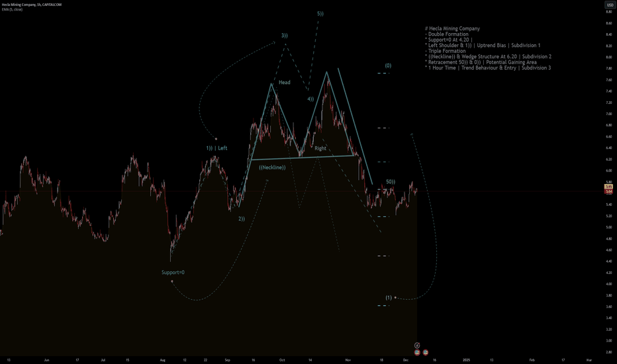Click the '2025' label on the time axis
The height and width of the screenshot is (364, 617).
(x=466, y=360)
